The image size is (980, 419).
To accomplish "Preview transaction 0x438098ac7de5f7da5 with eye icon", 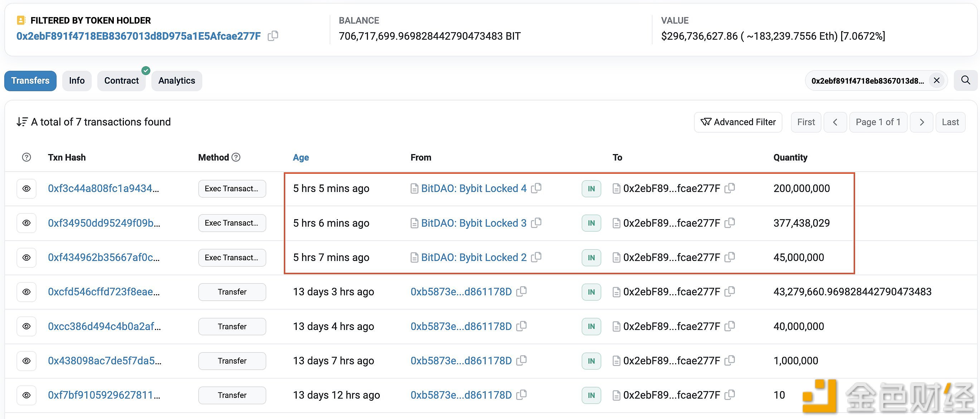I will click(x=26, y=361).
